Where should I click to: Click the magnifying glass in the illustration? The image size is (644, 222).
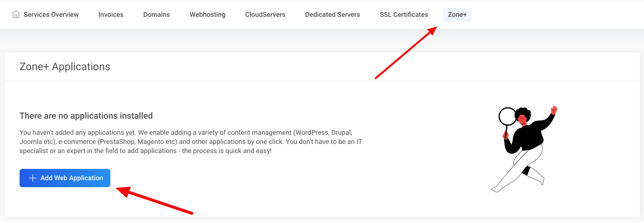(507, 116)
